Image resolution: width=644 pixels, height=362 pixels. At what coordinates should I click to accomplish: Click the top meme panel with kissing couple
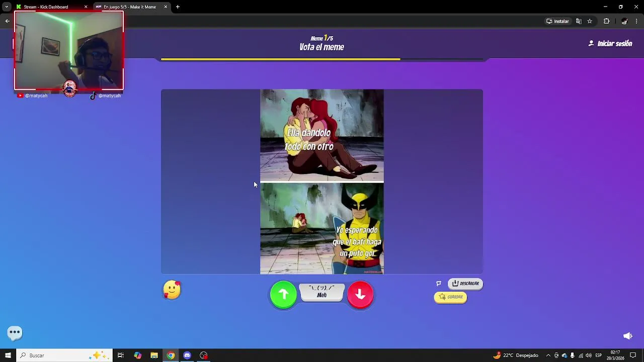click(x=322, y=135)
